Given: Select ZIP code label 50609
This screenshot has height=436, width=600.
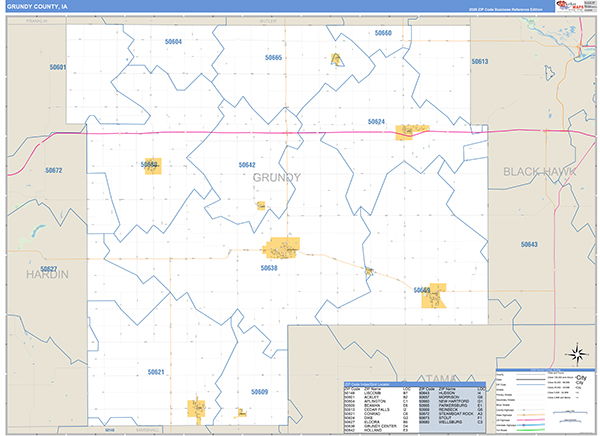Looking at the screenshot, I should tap(259, 392).
